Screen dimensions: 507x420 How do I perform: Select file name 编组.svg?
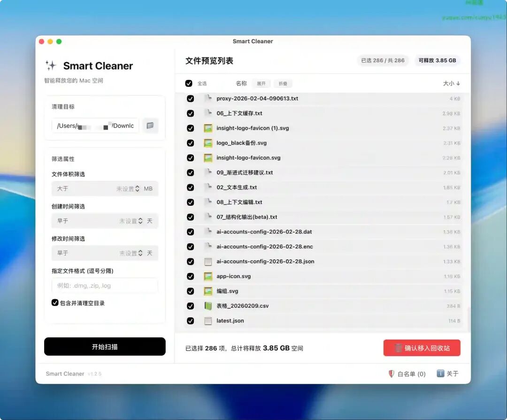[227, 291]
